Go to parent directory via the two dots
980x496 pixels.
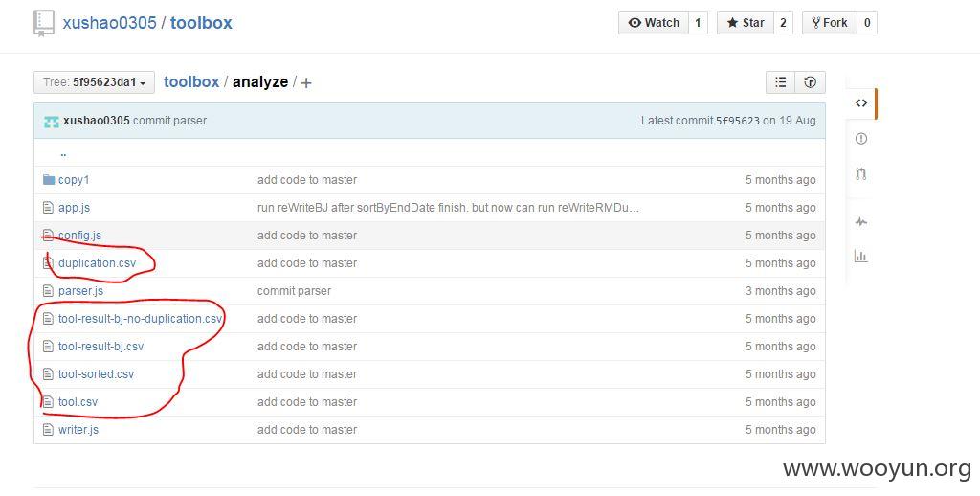tap(63, 152)
